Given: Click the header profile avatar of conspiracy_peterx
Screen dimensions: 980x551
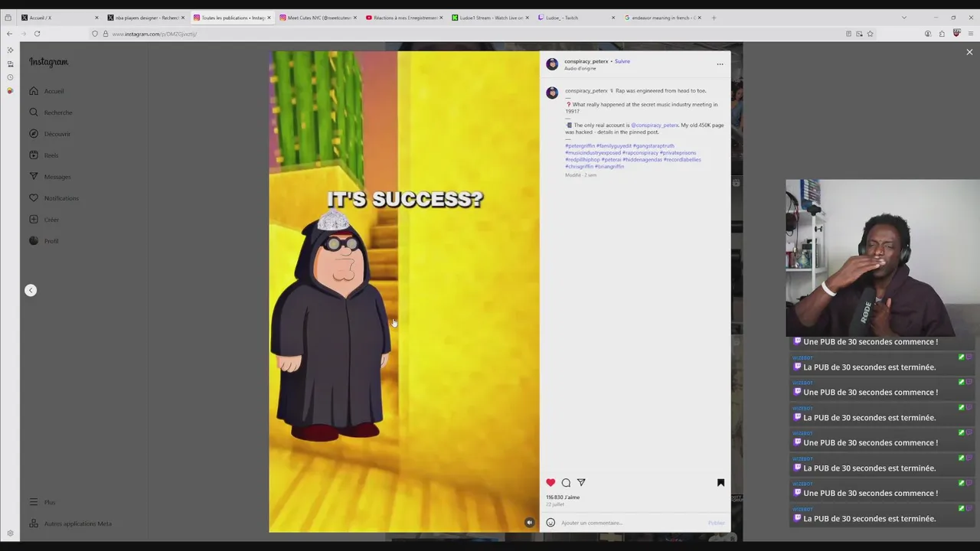Looking at the screenshot, I should 552,64.
